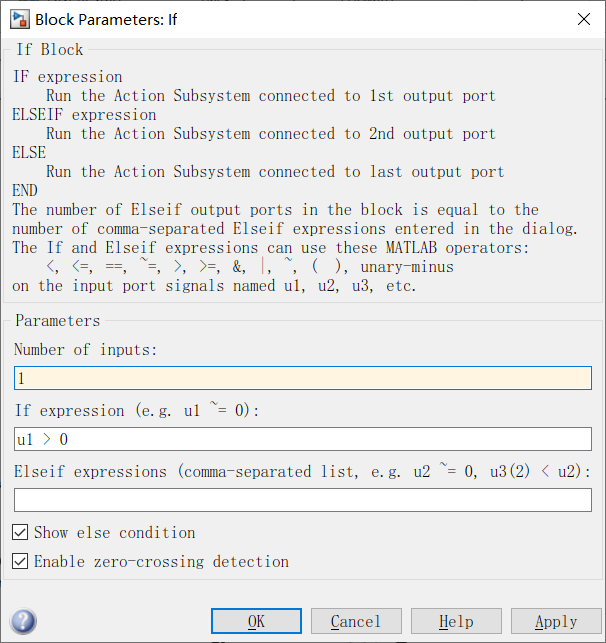The width and height of the screenshot is (606, 643).
Task: Click the "Elseif expressions" label text
Action: [x=90, y=471]
